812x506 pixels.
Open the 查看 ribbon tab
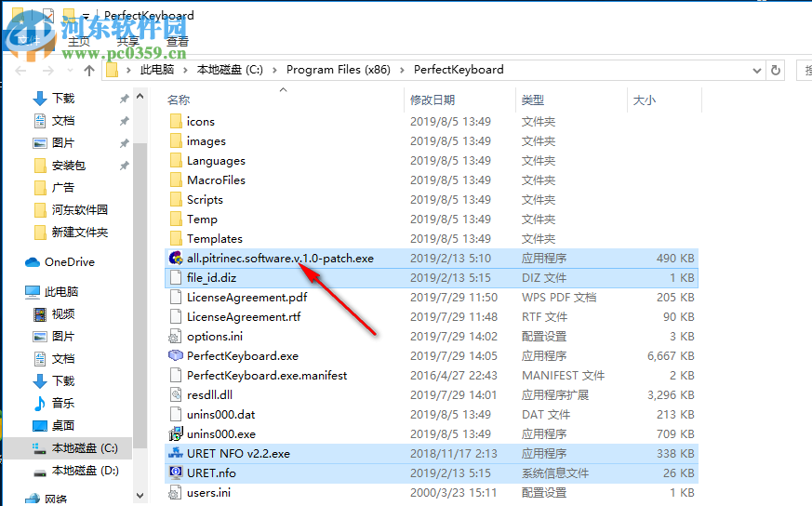click(177, 42)
